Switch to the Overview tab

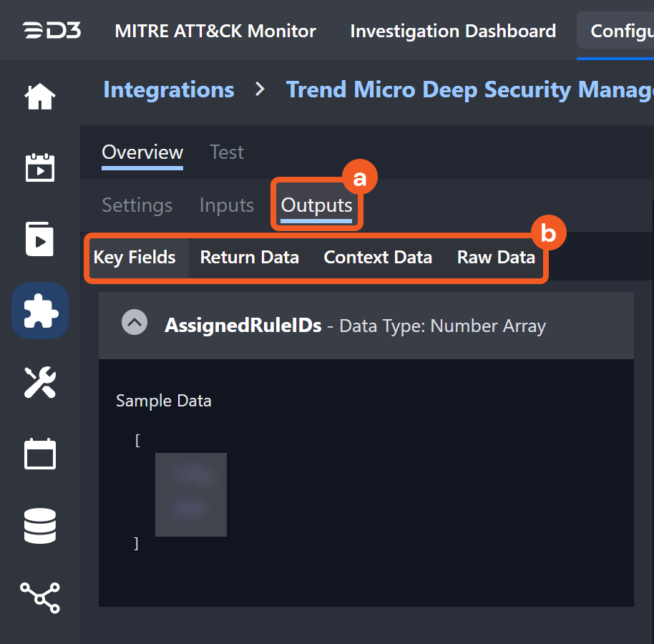tap(142, 152)
